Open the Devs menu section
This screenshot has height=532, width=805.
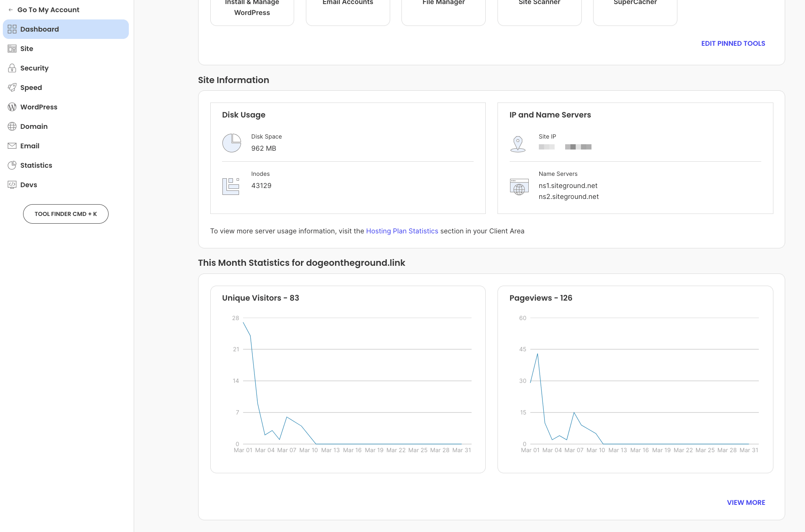tap(66, 185)
